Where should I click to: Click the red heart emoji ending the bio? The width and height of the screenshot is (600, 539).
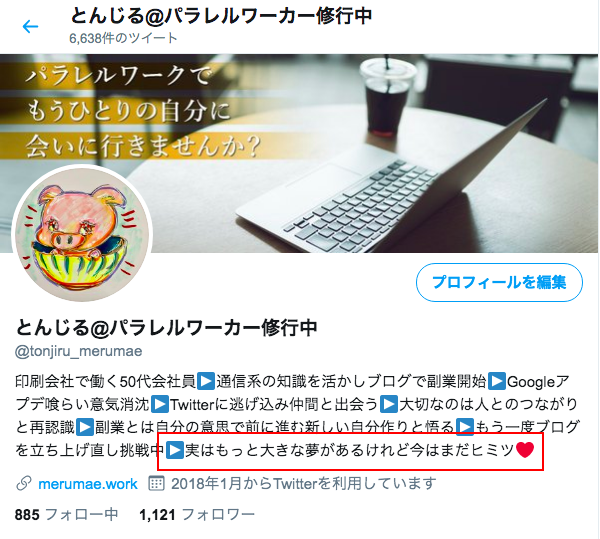tap(525, 450)
